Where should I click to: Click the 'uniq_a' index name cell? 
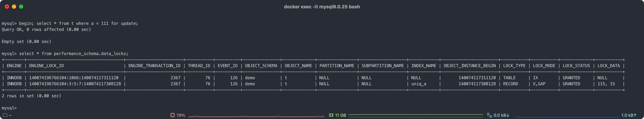coord(419,84)
